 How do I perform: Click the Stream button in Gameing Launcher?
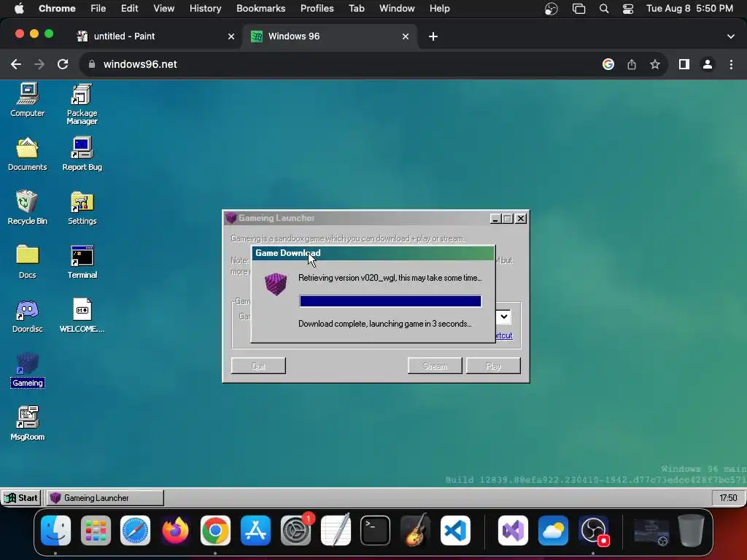point(435,366)
